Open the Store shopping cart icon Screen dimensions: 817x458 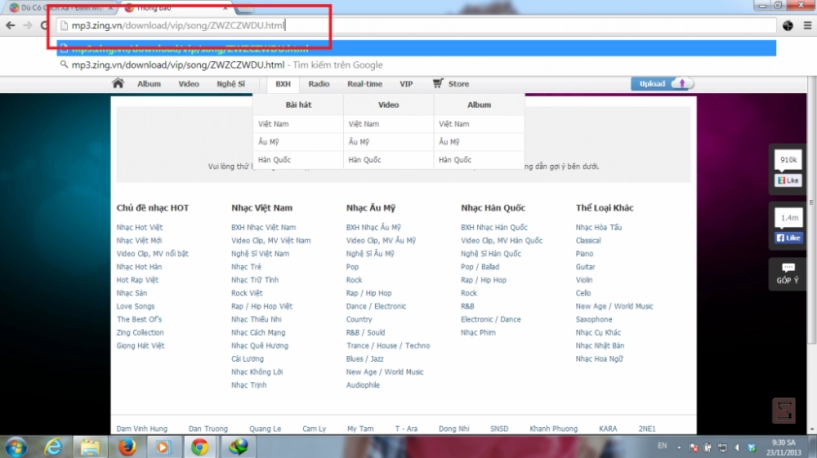[x=438, y=83]
